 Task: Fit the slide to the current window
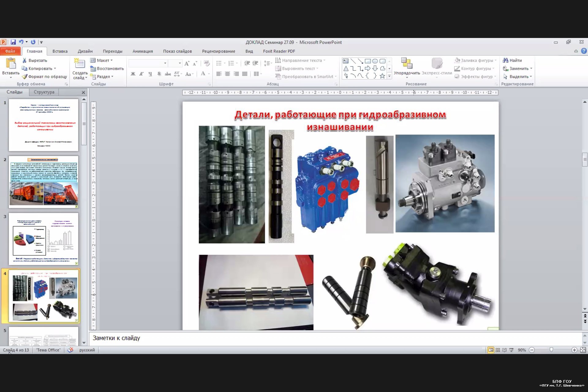tap(583, 350)
